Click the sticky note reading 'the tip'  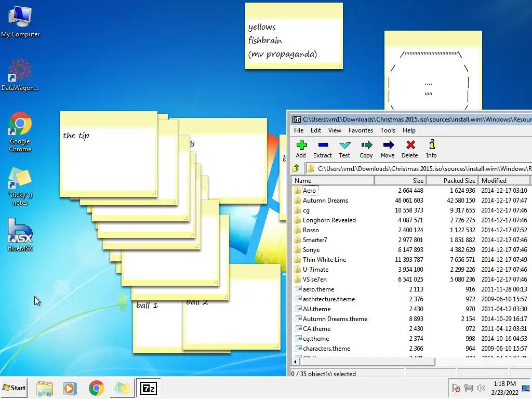pyautogui.click(x=108, y=154)
